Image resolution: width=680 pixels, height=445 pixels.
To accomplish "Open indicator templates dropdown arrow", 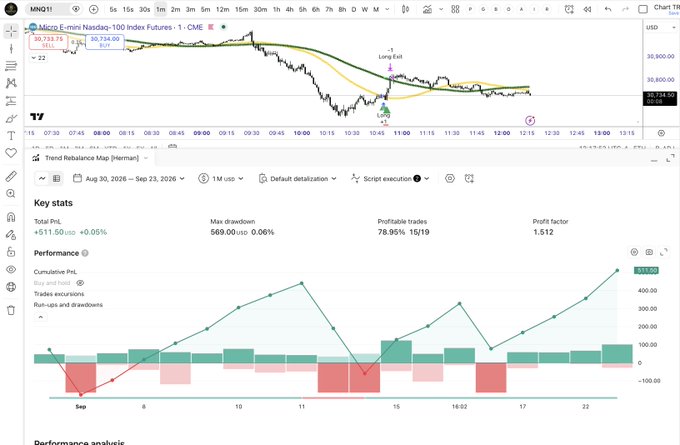I will pyautogui.click(x=441, y=9).
